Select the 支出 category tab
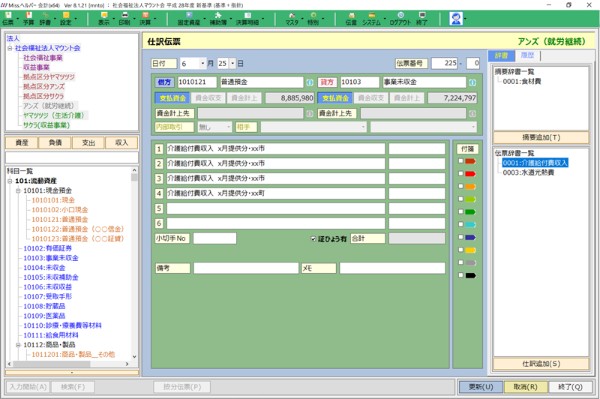 (x=88, y=143)
